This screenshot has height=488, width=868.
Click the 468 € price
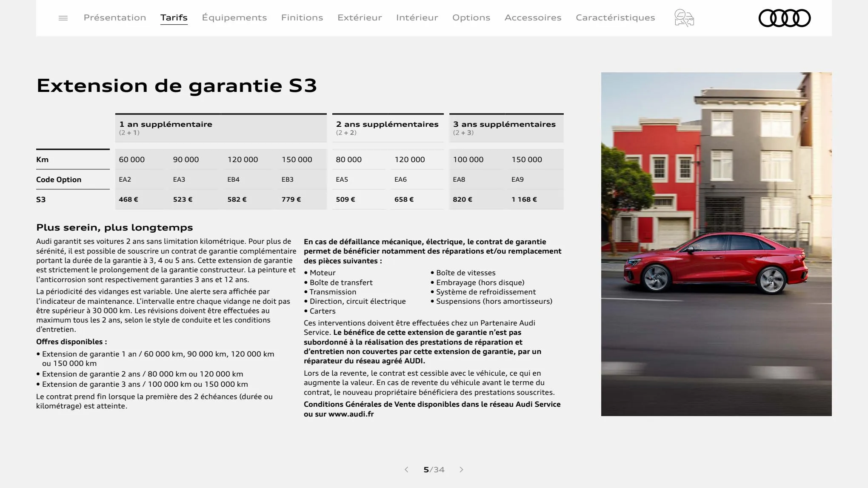pyautogui.click(x=128, y=200)
